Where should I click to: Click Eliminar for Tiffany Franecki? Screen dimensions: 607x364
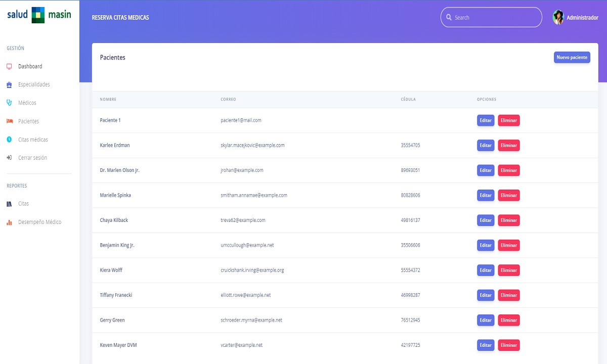click(x=509, y=295)
